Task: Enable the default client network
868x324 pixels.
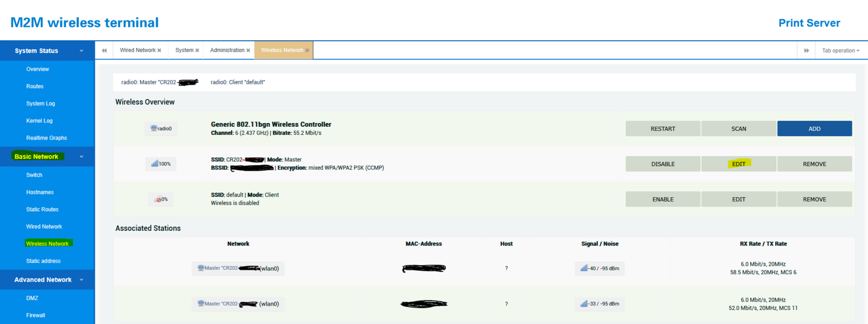Action: click(x=662, y=199)
